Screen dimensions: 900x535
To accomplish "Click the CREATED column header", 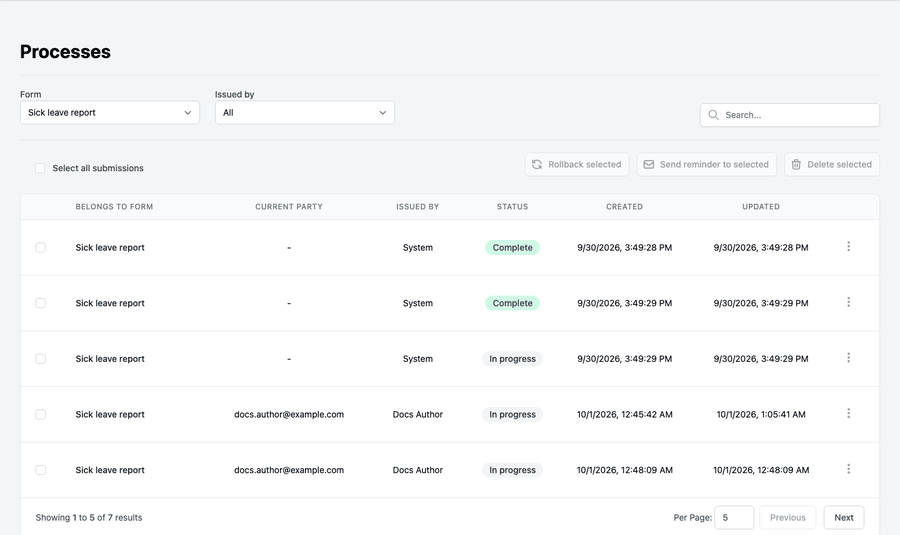I will [x=624, y=207].
